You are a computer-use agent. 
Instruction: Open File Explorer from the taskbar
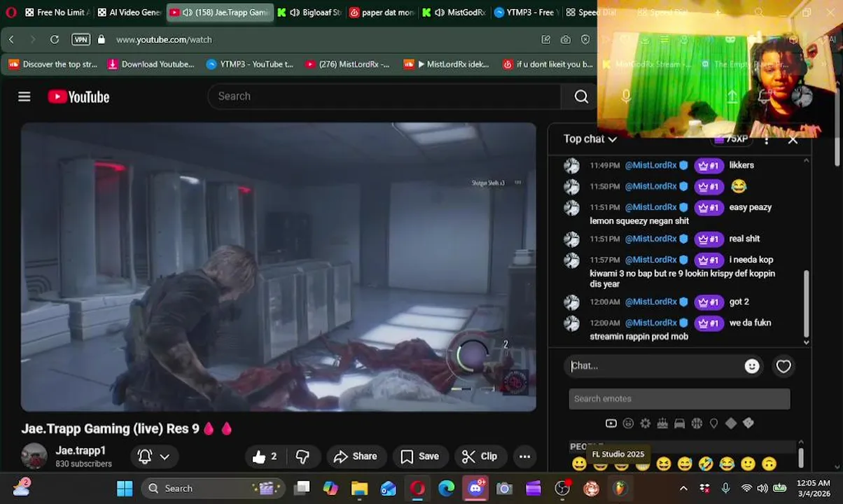point(359,488)
